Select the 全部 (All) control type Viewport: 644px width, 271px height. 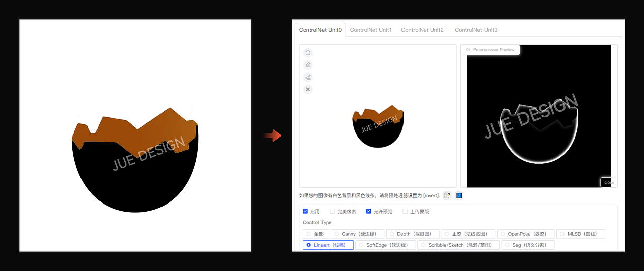[x=316, y=234]
